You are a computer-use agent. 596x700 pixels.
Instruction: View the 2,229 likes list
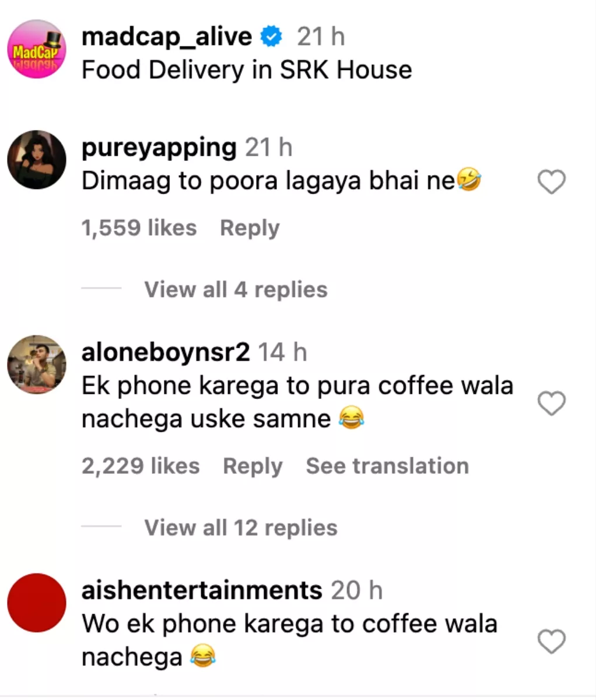(x=141, y=466)
